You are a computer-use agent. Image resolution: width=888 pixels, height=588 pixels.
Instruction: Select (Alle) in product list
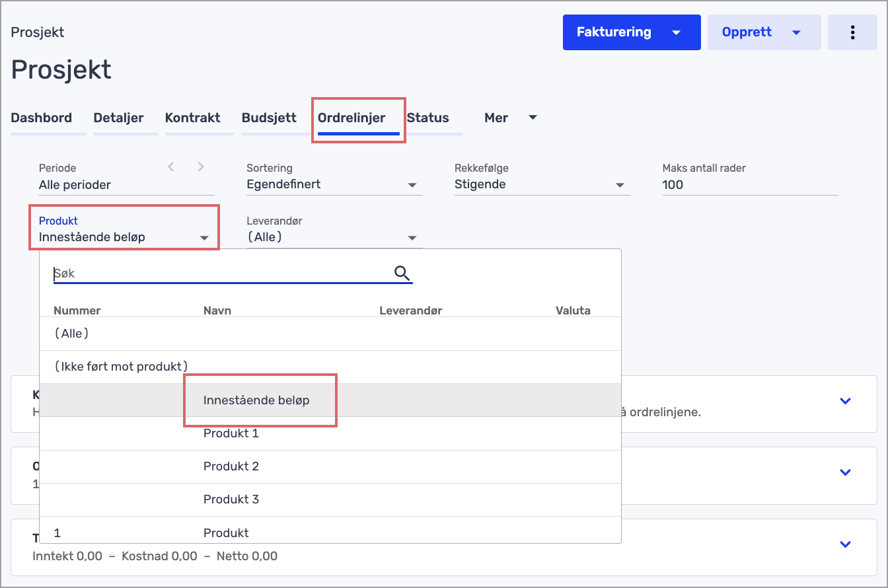pos(330,334)
